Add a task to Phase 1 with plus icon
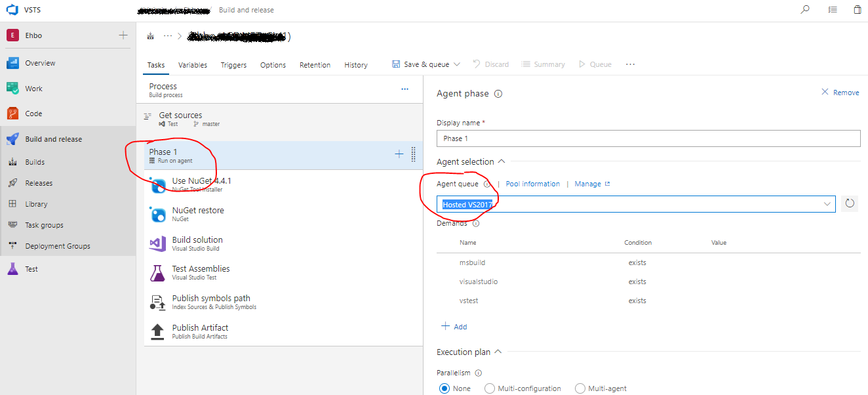Screen dimensions: 868x395 coord(399,154)
